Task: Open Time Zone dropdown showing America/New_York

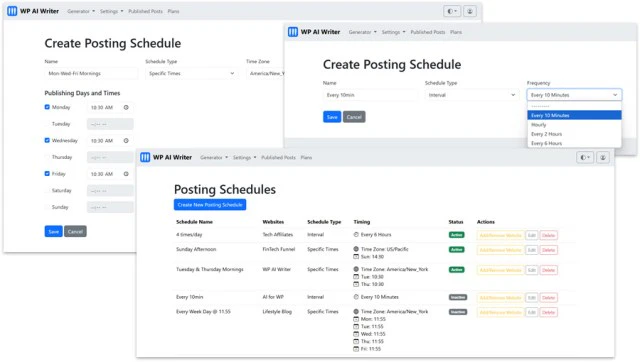Action: 265,73
